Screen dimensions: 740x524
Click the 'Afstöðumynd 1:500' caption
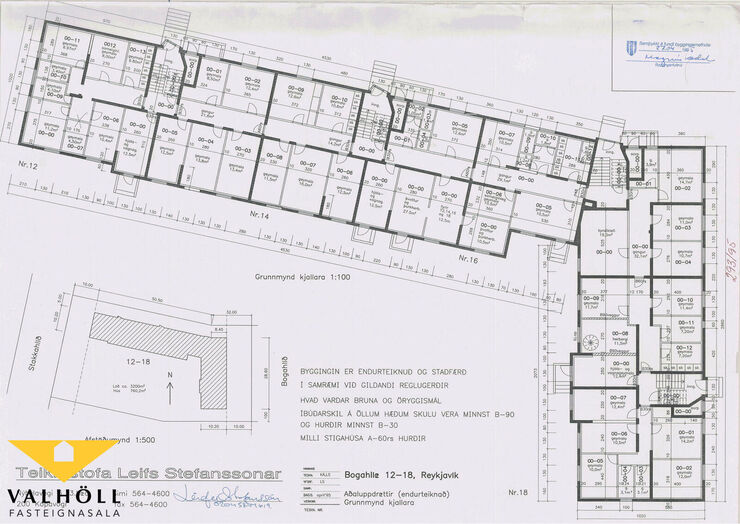click(119, 440)
